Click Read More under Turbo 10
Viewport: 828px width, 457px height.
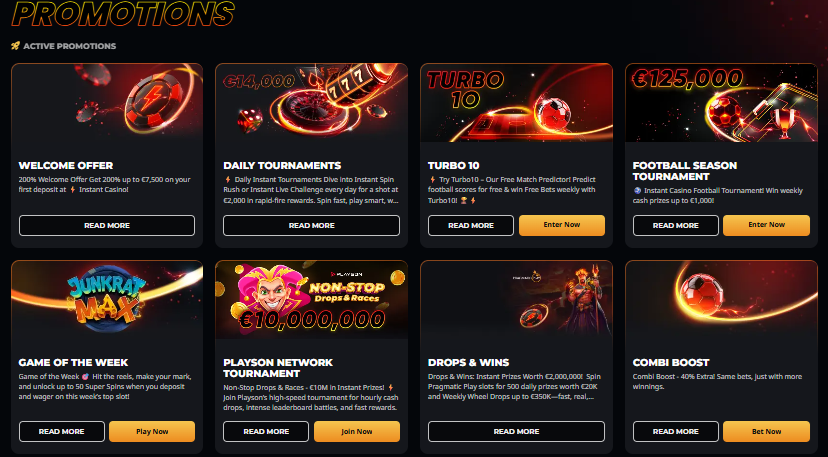coord(471,226)
